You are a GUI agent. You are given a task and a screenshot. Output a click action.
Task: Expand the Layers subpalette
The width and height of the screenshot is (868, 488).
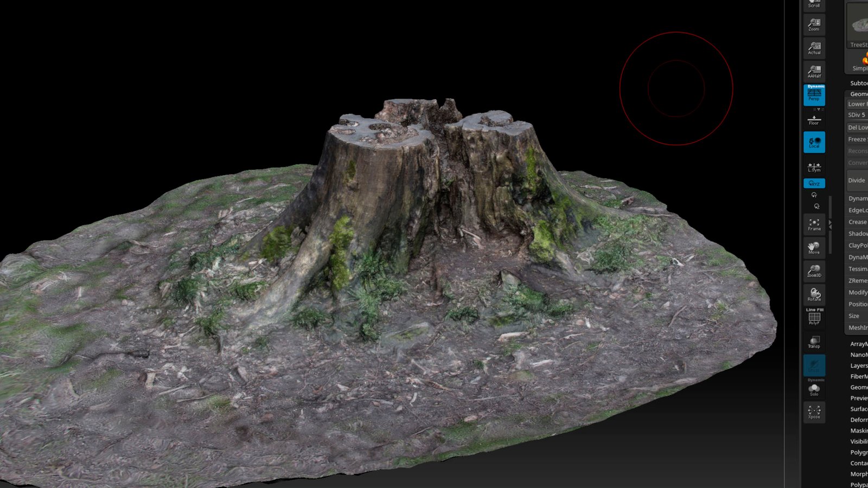pos(858,365)
